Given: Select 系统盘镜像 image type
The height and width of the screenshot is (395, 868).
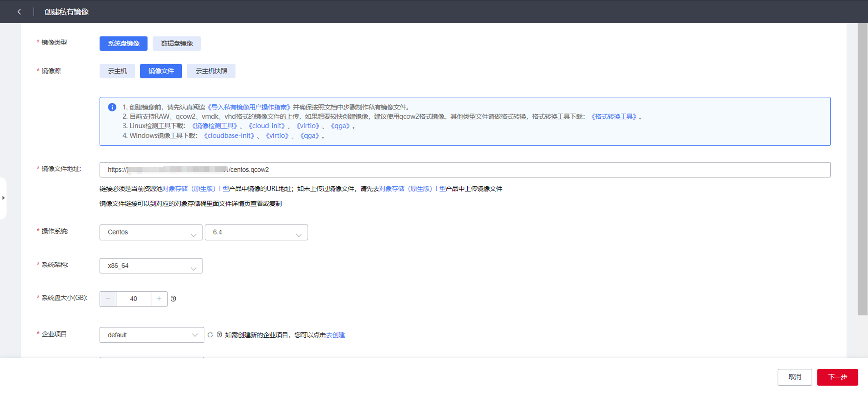Looking at the screenshot, I should pyautogui.click(x=123, y=44).
